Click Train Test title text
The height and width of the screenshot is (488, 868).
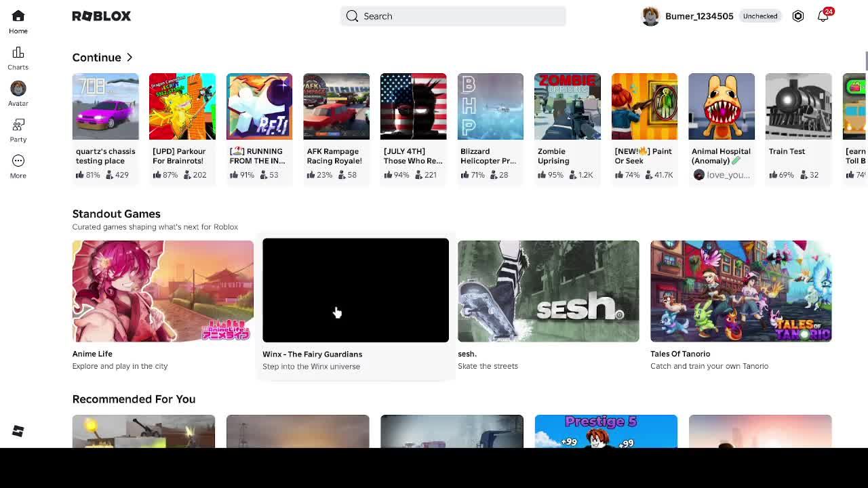(x=787, y=151)
